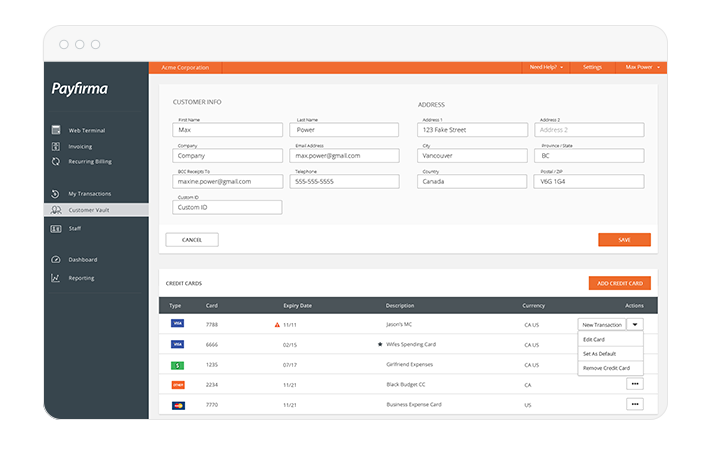Viewport: 711px width, 458px height.
Task: Click the Currency column header
Action: [534, 306]
